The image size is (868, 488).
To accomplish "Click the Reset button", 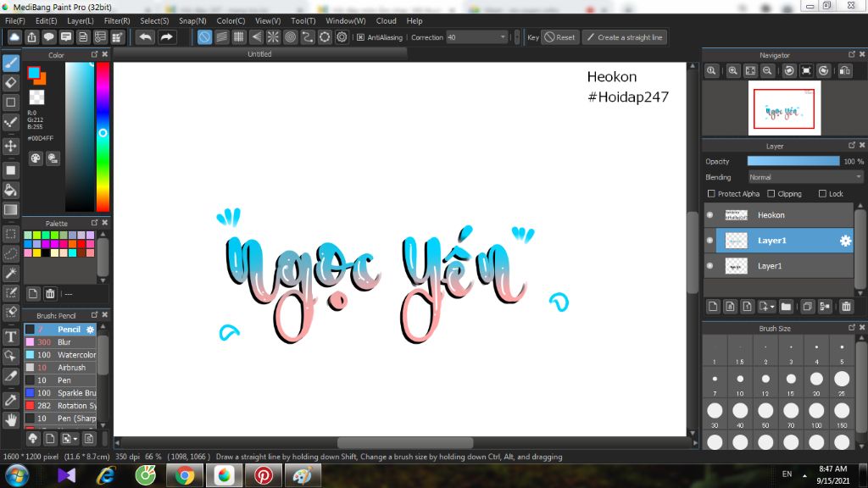I will click(x=559, y=37).
